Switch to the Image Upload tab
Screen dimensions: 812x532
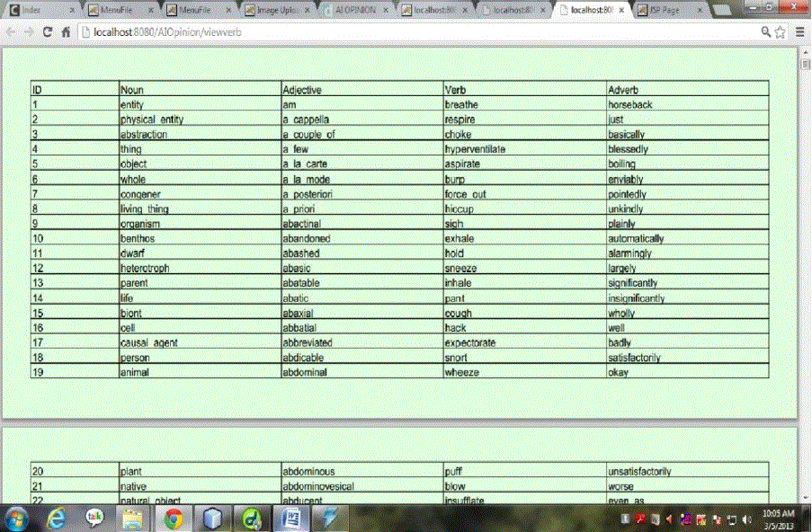tap(279, 10)
